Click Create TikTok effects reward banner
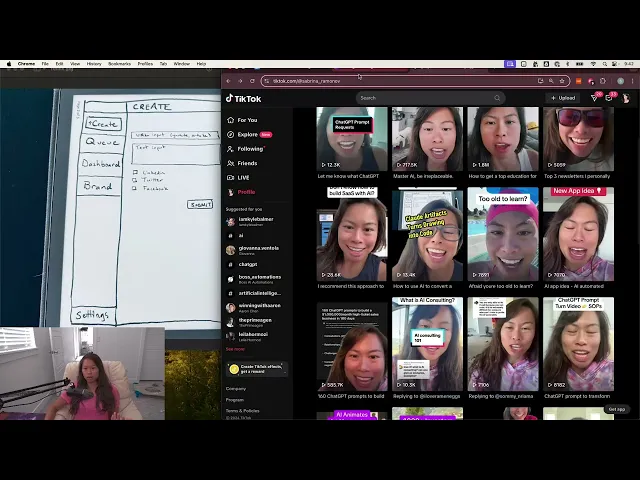 pos(257,369)
